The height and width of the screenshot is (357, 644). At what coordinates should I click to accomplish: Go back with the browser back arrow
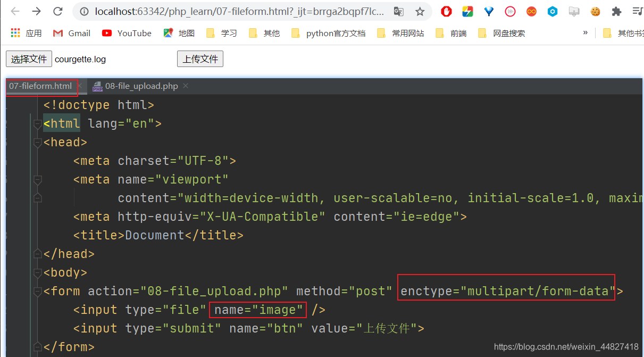pyautogui.click(x=15, y=11)
